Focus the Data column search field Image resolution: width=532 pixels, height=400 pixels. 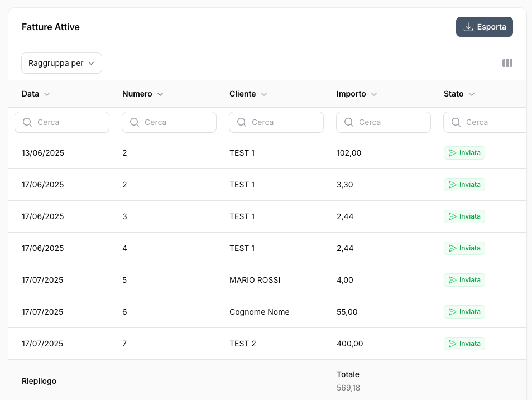point(70,122)
